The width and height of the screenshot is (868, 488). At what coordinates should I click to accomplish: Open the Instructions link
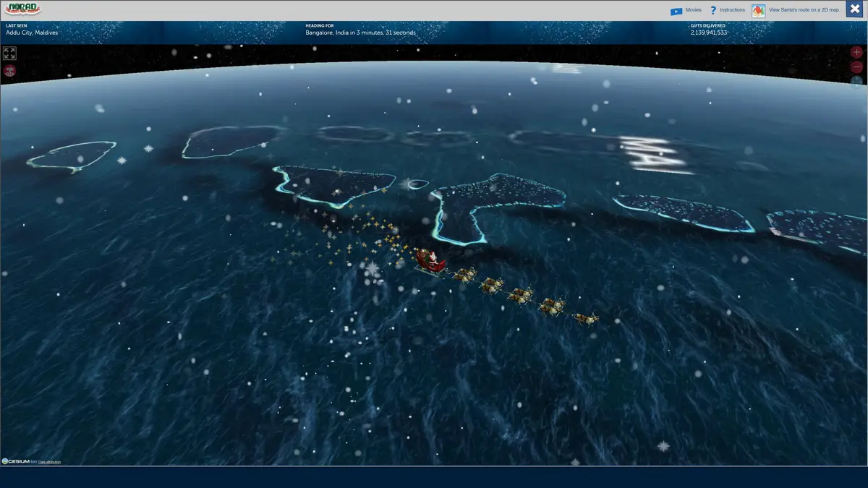733,10
